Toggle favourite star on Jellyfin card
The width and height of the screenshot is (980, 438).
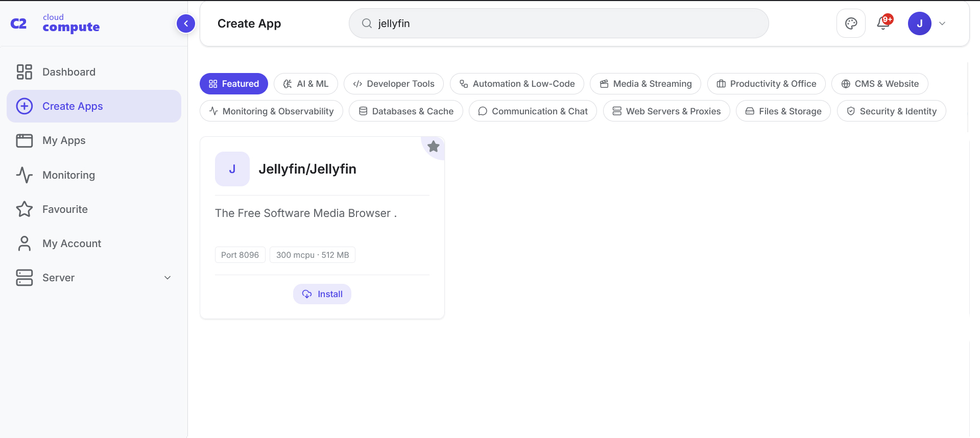[434, 147]
